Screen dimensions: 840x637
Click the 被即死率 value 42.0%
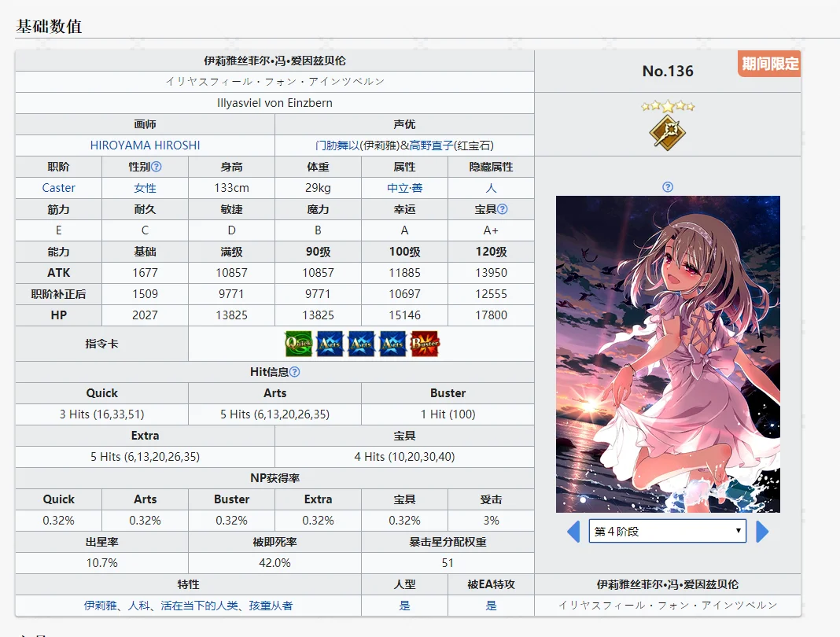coord(274,563)
